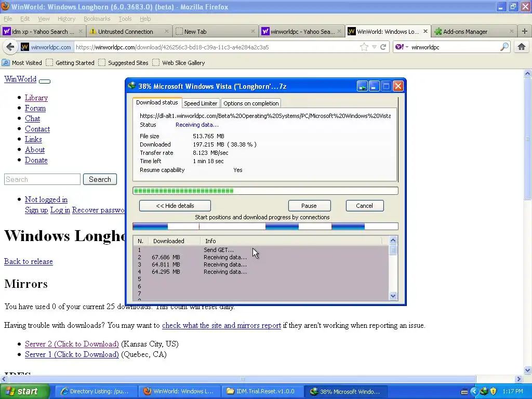532x399 pixels.
Task: Click the winworldpc search engine field
Action: [x=454, y=47]
